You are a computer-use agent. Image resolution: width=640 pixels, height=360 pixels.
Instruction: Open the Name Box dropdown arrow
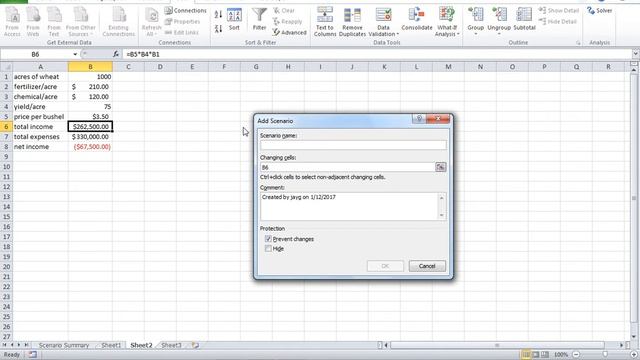click(75, 54)
